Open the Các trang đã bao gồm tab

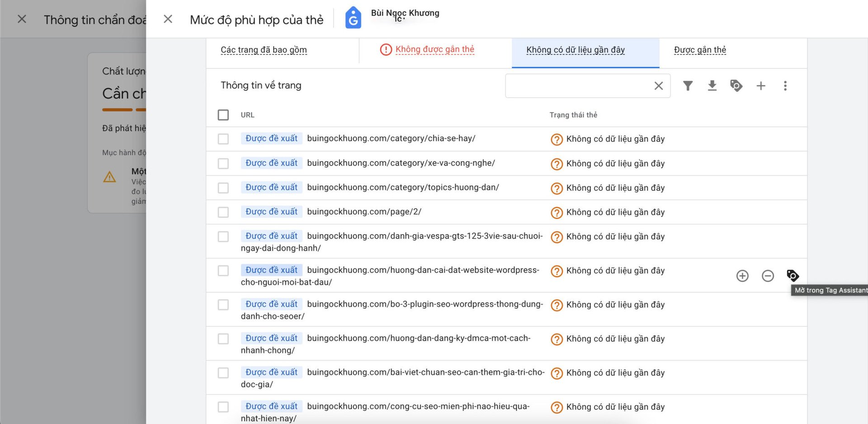(264, 50)
